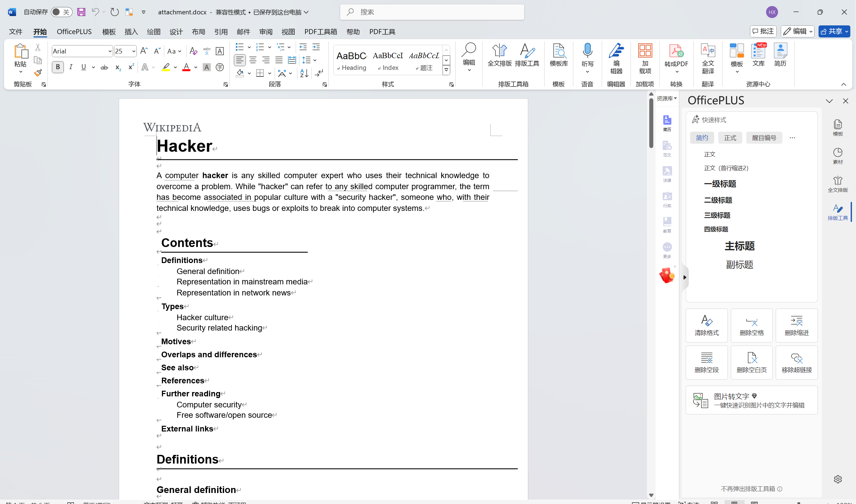Apply Subscript formatting

tap(118, 67)
